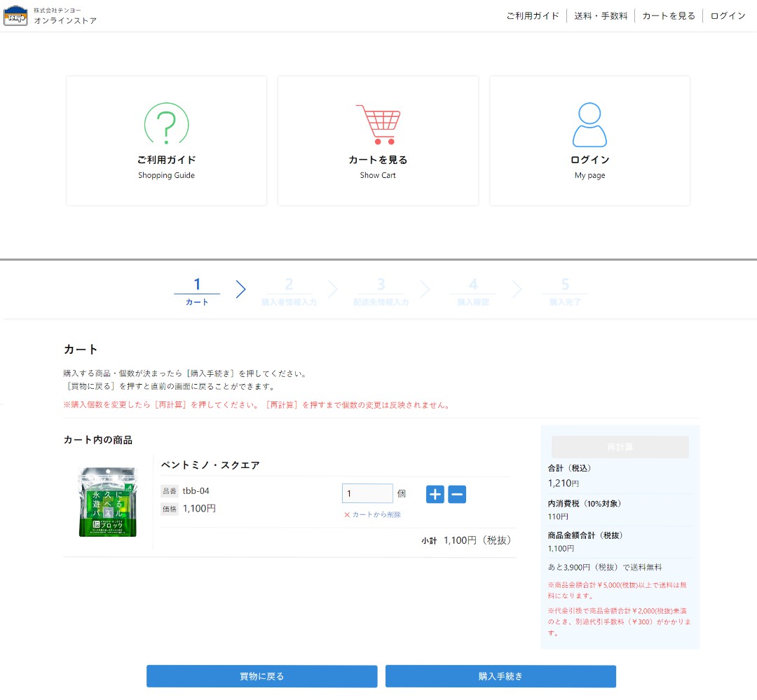Select step 5 購入完了

click(x=566, y=291)
